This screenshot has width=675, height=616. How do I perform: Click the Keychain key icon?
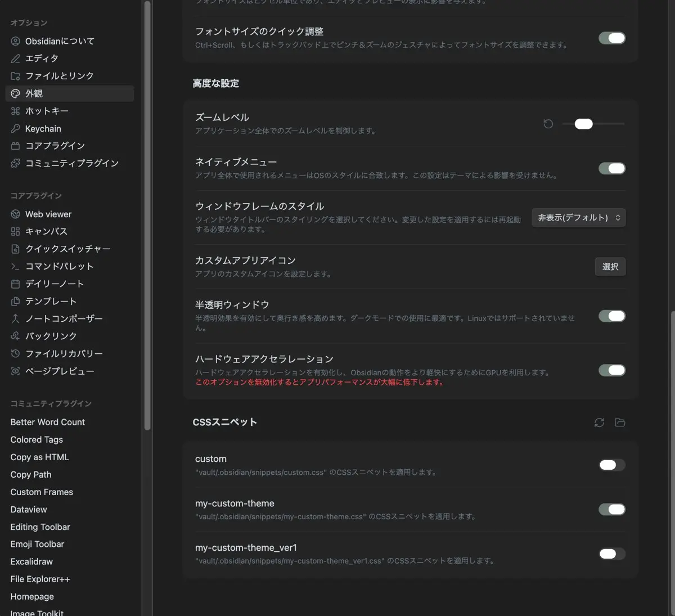(x=15, y=128)
